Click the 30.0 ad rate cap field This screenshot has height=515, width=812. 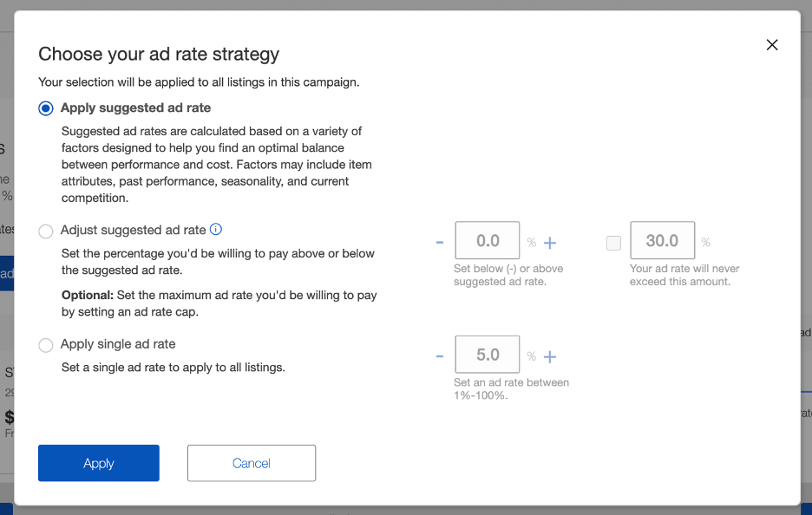[662, 240]
